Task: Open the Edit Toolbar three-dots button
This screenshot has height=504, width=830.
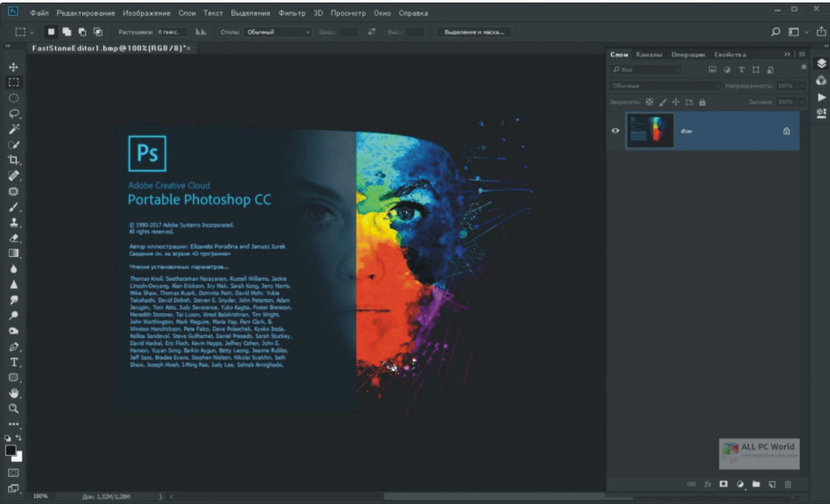Action: tap(14, 424)
